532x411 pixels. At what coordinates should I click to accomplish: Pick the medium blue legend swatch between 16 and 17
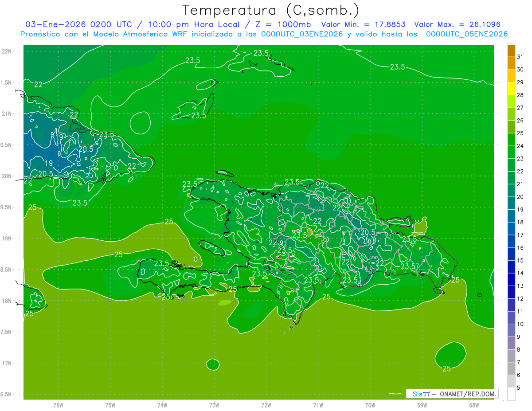[511, 241]
